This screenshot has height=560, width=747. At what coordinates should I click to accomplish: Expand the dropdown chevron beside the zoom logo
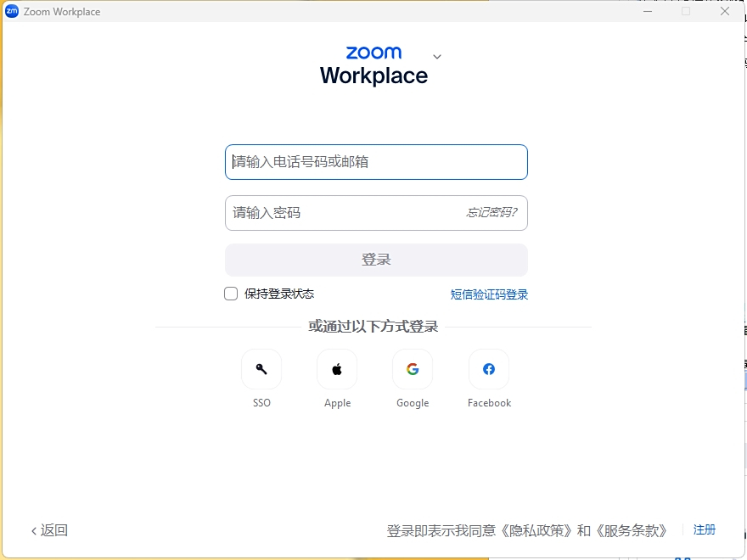pyautogui.click(x=437, y=57)
